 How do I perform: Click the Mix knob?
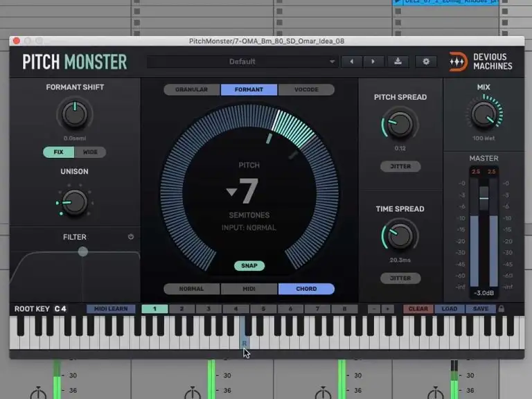click(x=484, y=114)
